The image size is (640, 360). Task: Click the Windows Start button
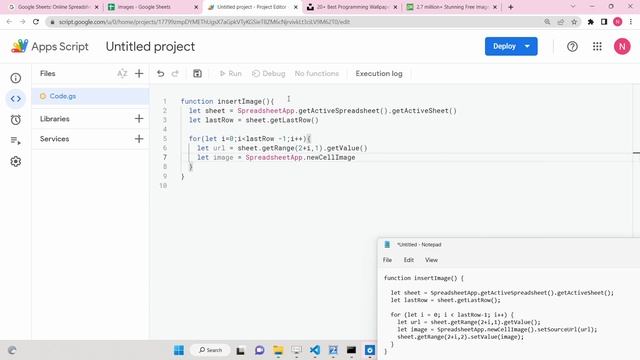click(x=179, y=350)
